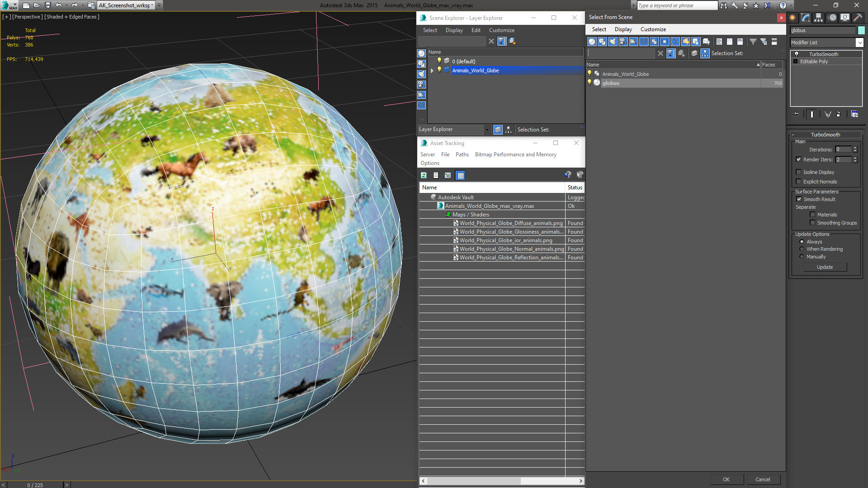Screen dimensions: 868x488
Task: Select Always update option
Action: click(802, 242)
